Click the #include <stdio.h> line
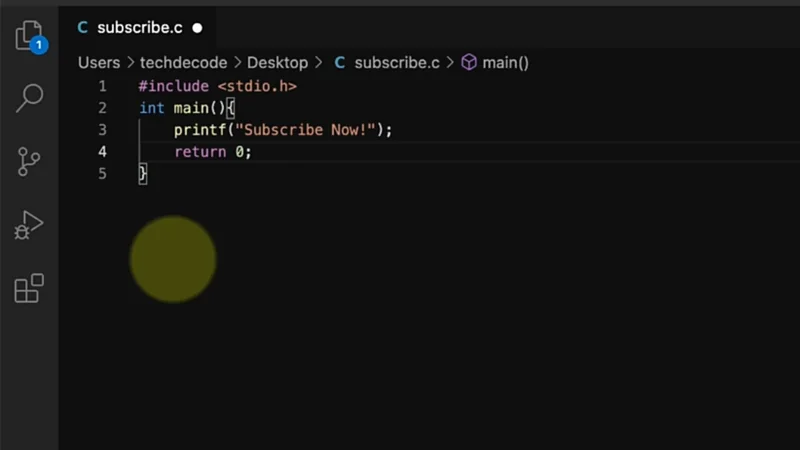 [x=217, y=86]
